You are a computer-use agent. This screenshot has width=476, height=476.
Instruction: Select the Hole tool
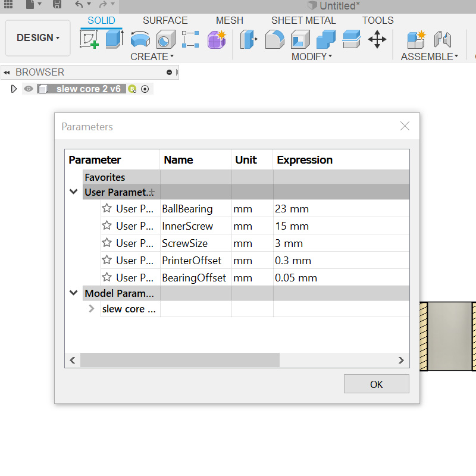(166, 39)
